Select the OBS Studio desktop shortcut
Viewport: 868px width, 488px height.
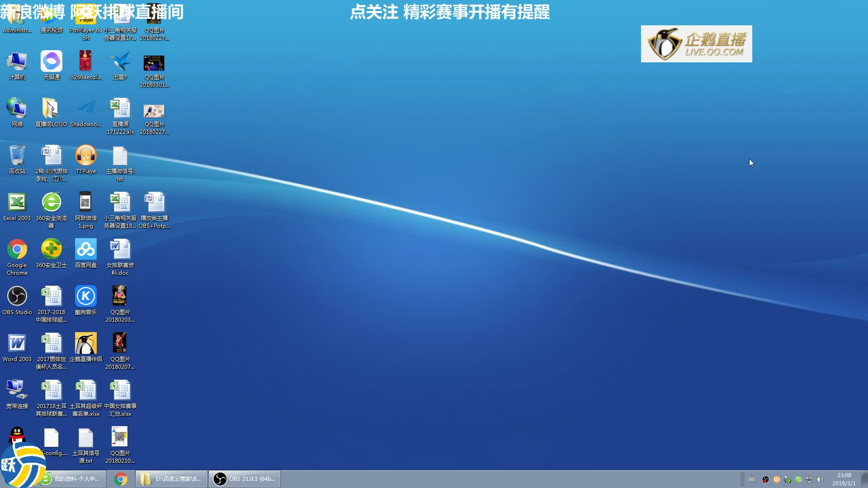pyautogui.click(x=17, y=296)
